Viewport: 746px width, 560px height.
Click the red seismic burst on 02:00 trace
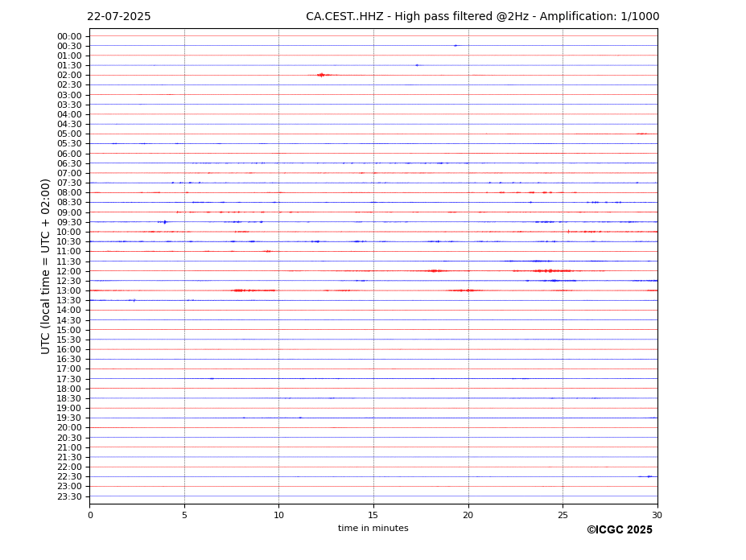(x=323, y=75)
